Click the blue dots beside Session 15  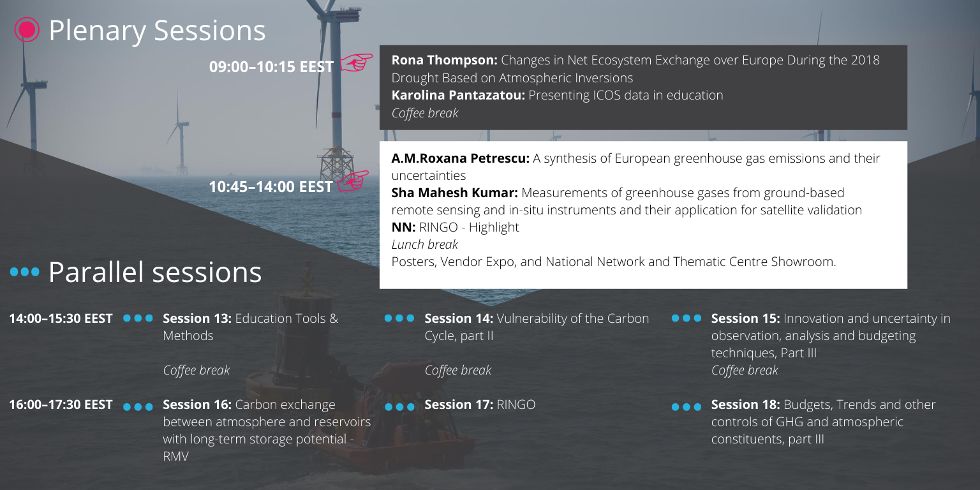tap(687, 318)
